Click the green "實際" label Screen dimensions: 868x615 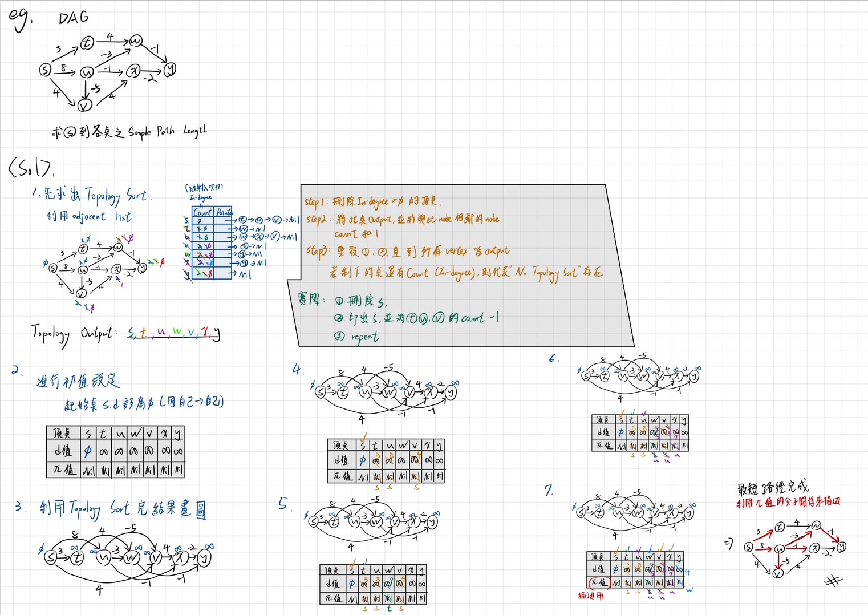coord(311,298)
